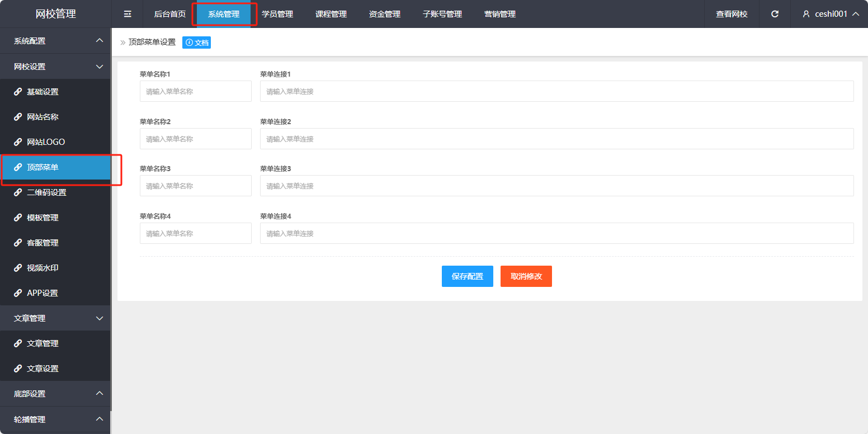Click link icon beside 网站名称
868x434 pixels.
click(x=18, y=117)
